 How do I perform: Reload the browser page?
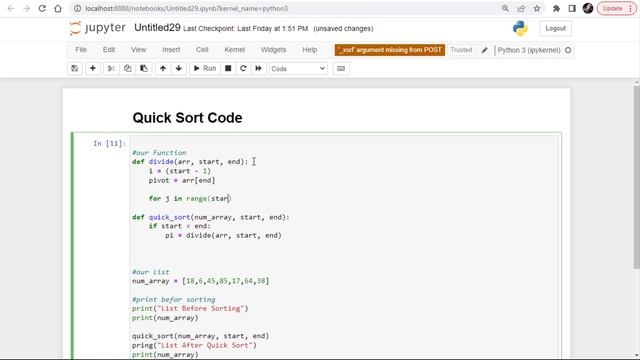click(42, 9)
